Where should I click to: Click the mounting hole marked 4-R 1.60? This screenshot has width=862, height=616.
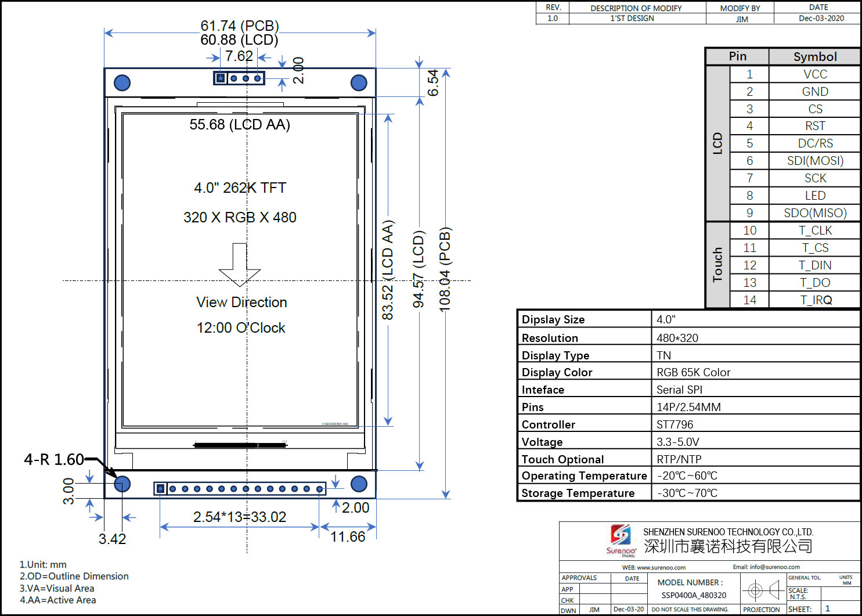click(x=122, y=484)
